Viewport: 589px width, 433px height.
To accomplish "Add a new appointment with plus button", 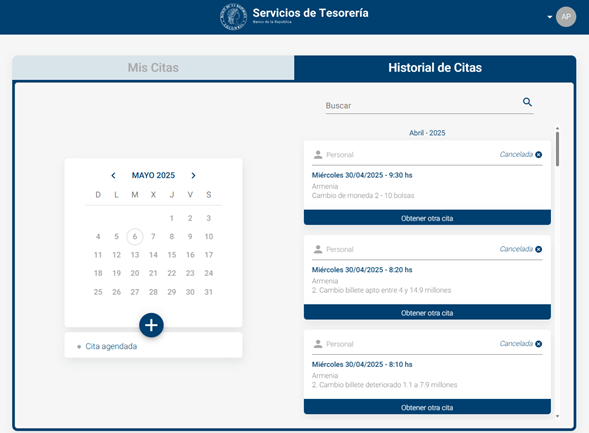I will 151,325.
